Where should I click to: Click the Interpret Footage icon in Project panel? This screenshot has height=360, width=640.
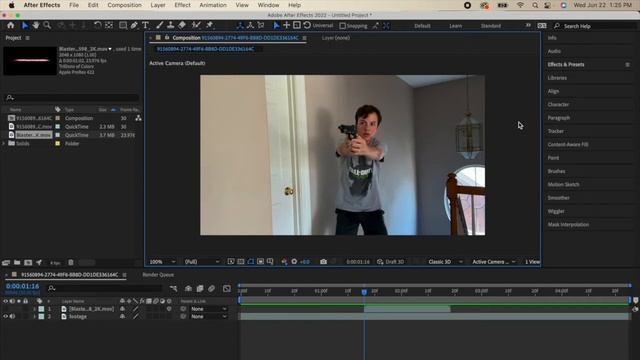6,262
